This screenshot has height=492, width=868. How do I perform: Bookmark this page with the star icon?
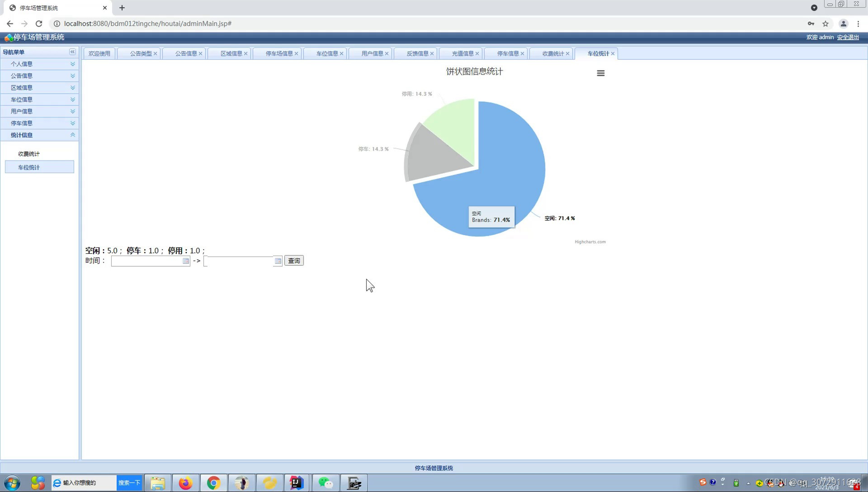(826, 24)
